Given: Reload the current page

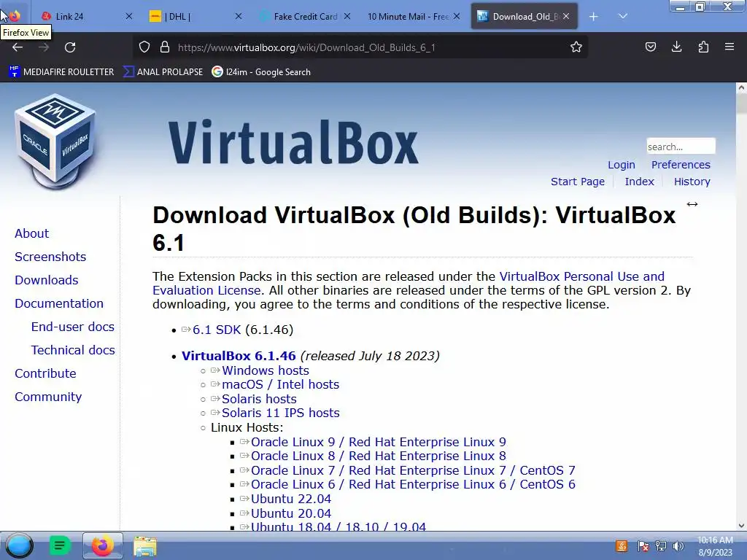Looking at the screenshot, I should pos(70,47).
